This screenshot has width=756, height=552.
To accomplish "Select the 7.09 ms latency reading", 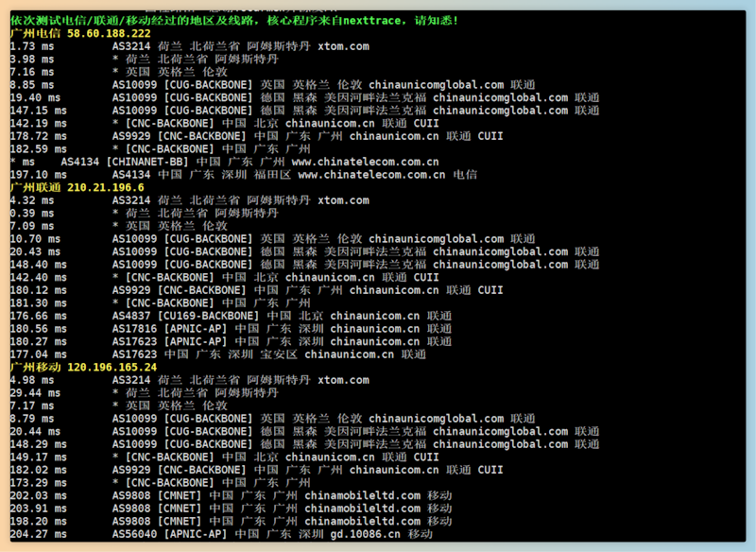I will [x=32, y=226].
